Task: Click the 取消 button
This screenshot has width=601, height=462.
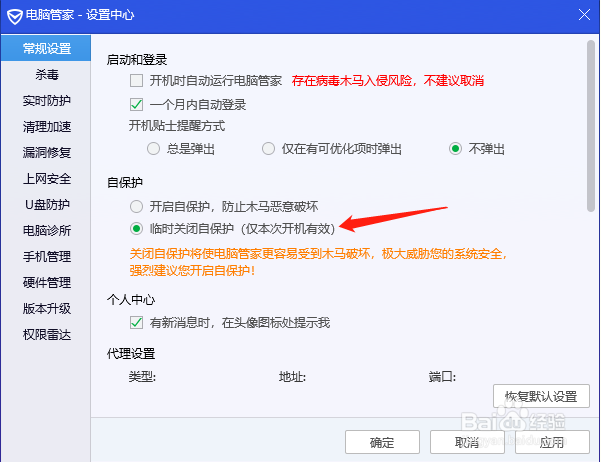Action: 467,442
